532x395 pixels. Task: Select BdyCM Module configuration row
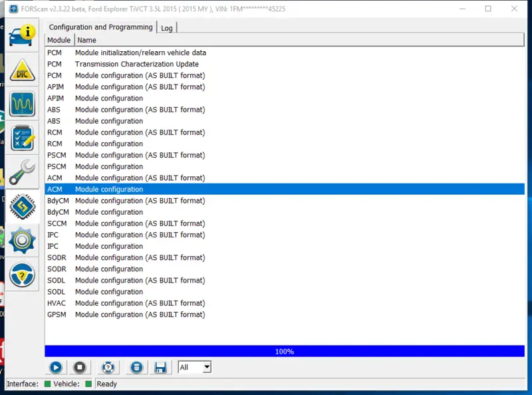[285, 212]
